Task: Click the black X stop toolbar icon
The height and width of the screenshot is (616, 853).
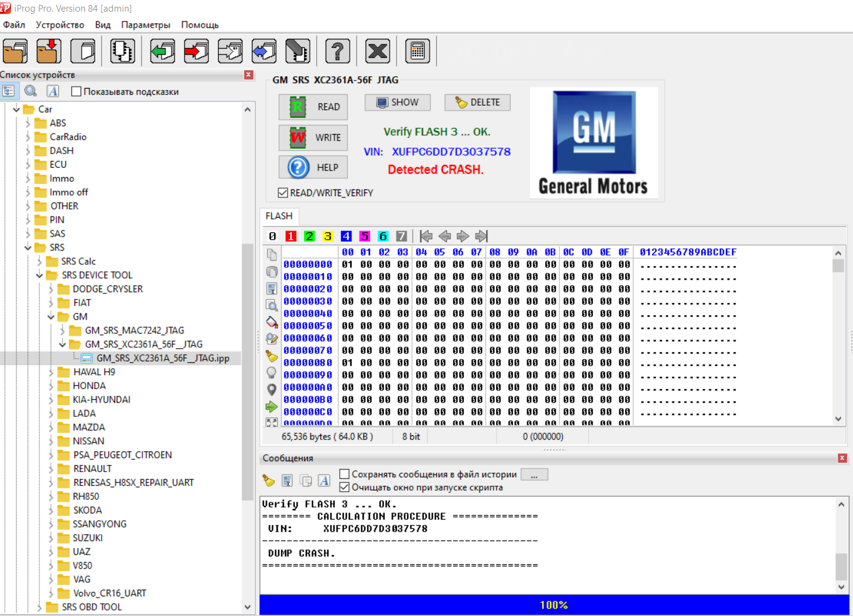Action: click(x=377, y=51)
